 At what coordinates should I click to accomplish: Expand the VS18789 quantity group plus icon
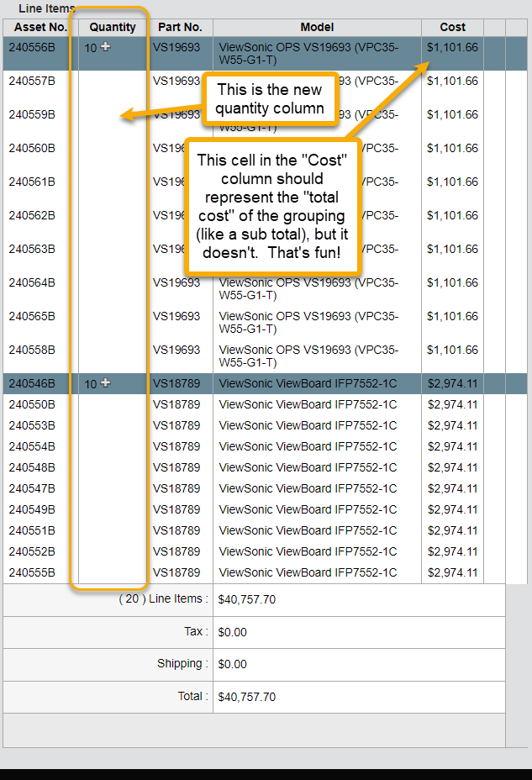pyautogui.click(x=105, y=383)
